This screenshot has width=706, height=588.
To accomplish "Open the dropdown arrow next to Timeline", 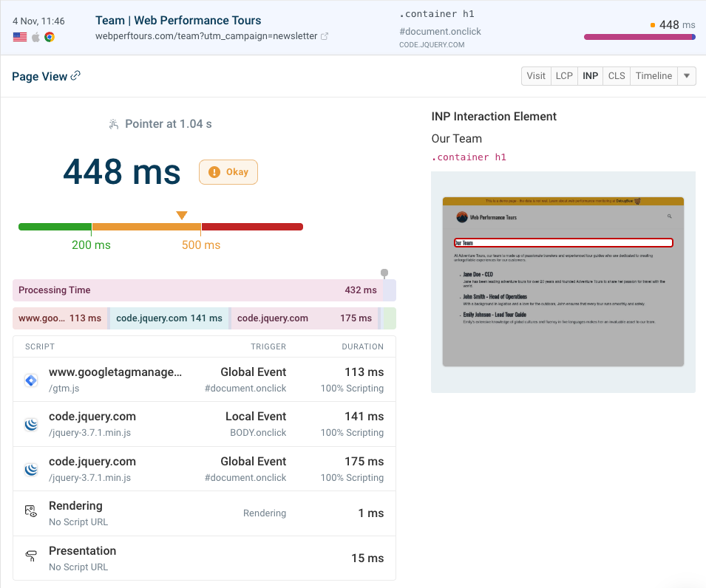I will [687, 75].
